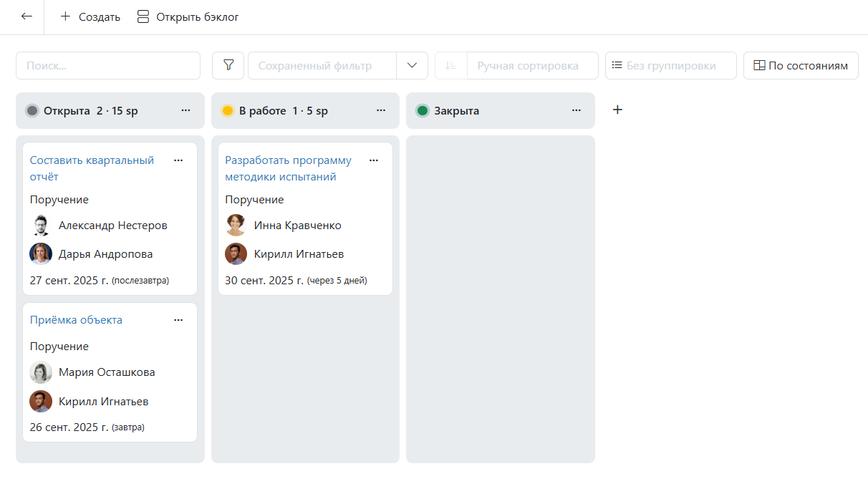Open the Приёмка объекта task link
The height and width of the screenshot is (479, 868).
[76, 320]
